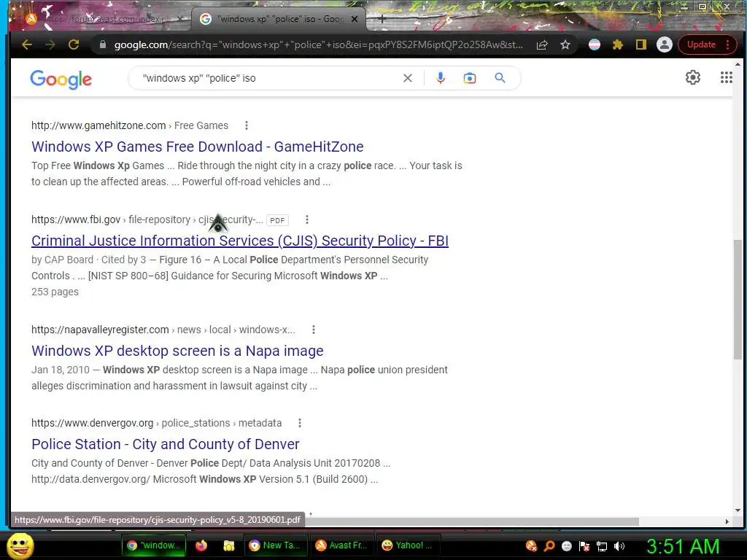Open a new tab with the plus button

click(382, 19)
